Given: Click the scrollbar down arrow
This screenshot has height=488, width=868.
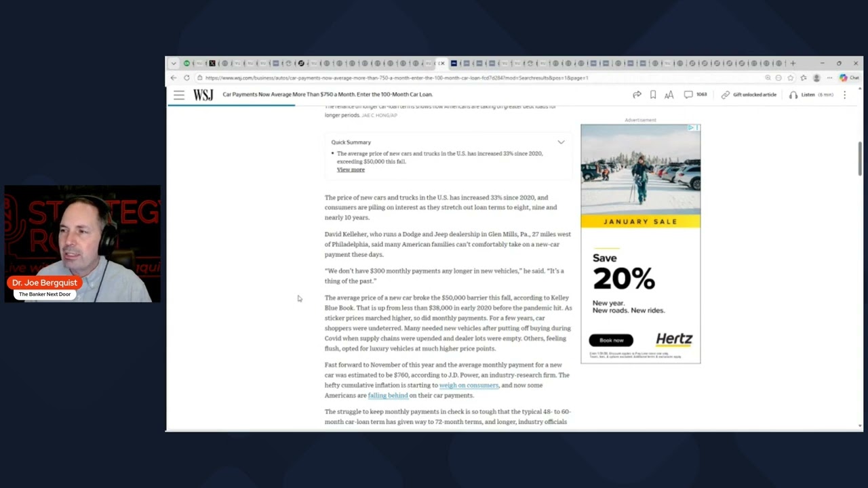Looking at the screenshot, I should (860, 426).
